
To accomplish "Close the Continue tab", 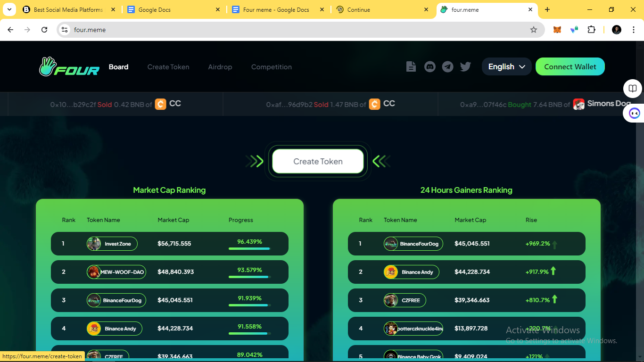I will coord(426,9).
